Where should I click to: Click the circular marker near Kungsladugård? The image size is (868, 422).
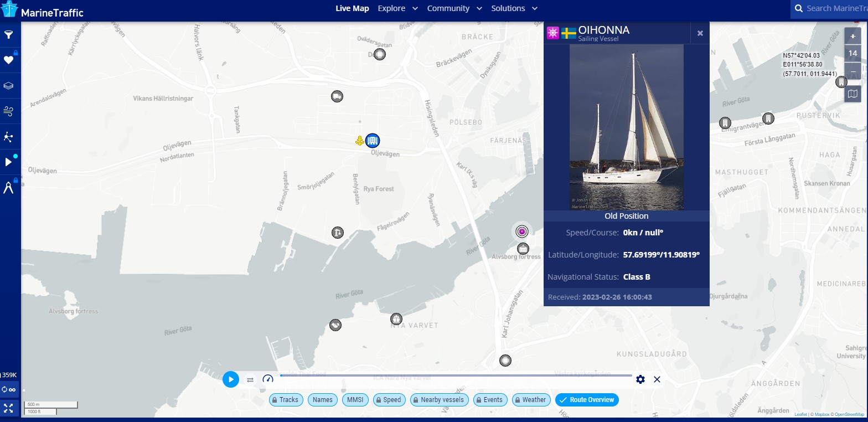[x=504, y=361]
